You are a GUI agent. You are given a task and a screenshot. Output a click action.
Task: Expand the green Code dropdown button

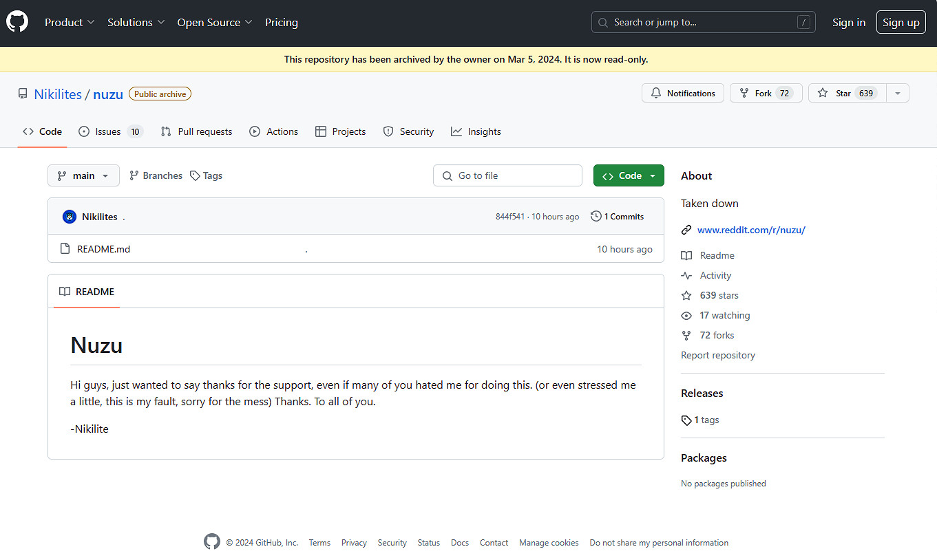pyautogui.click(x=629, y=175)
